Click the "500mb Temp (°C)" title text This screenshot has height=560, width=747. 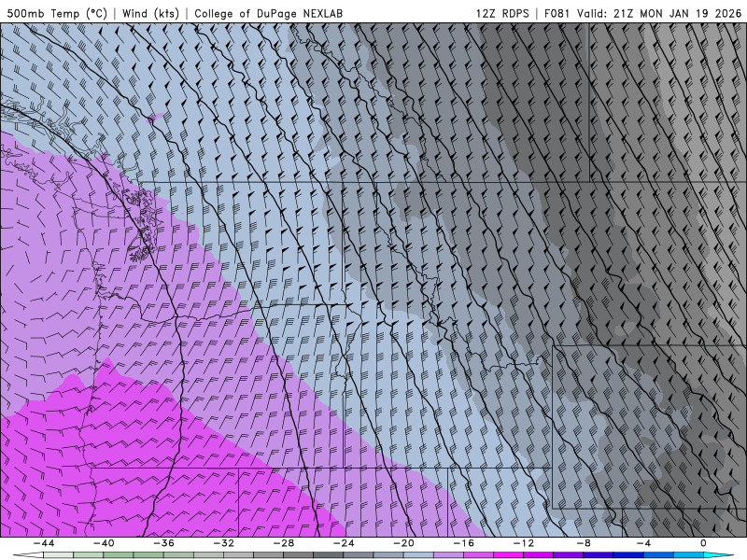pos(57,13)
